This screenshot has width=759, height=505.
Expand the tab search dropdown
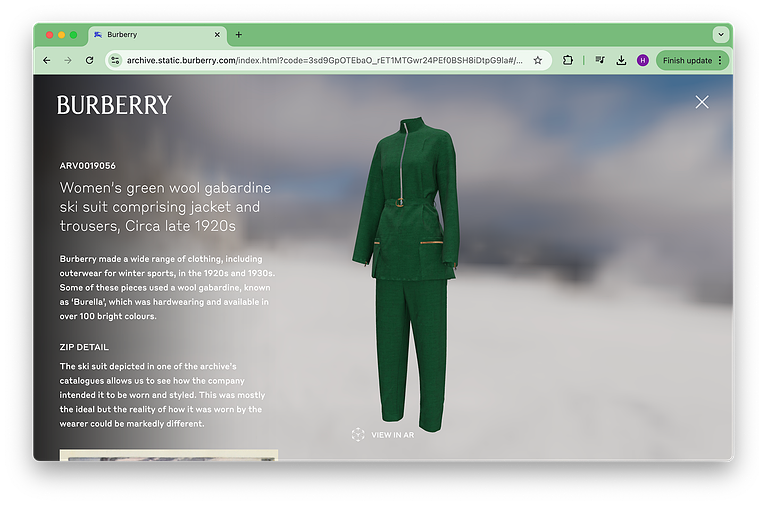point(721,35)
